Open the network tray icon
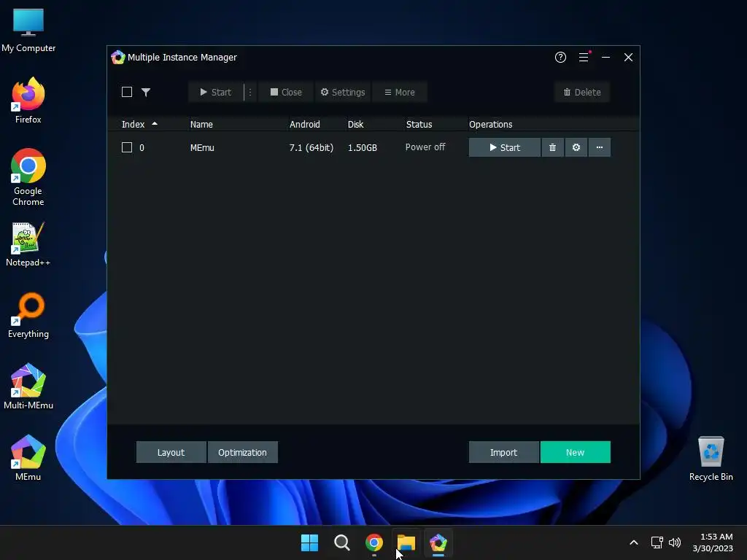The width and height of the screenshot is (747, 560). 657,542
